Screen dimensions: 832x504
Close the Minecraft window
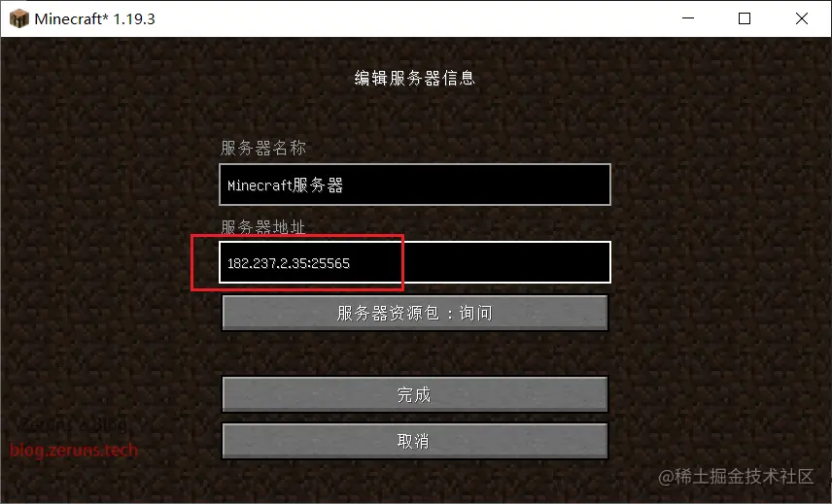802,18
